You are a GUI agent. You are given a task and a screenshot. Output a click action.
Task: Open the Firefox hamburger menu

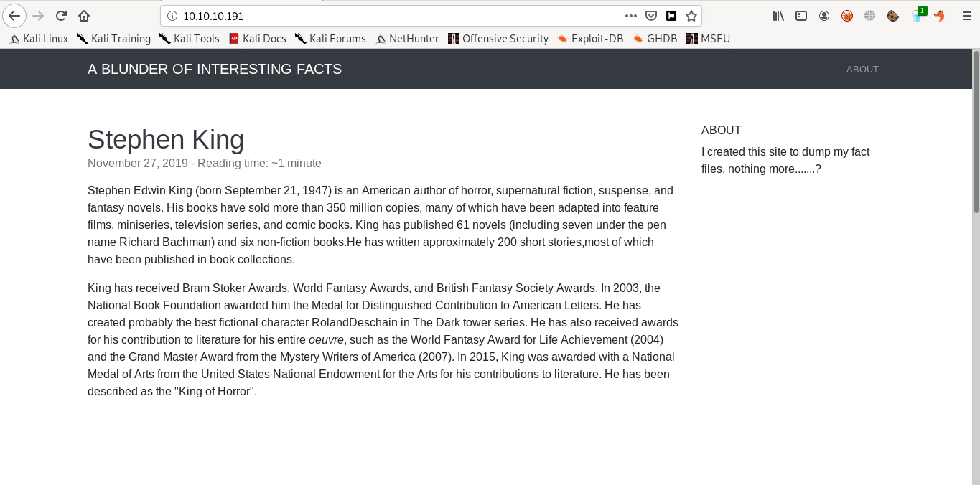966,16
